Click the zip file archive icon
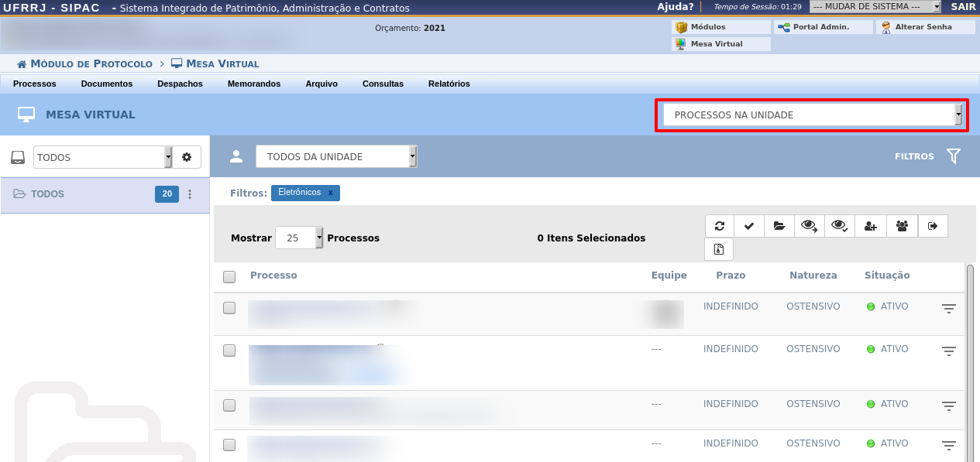This screenshot has width=980, height=462. [x=719, y=249]
